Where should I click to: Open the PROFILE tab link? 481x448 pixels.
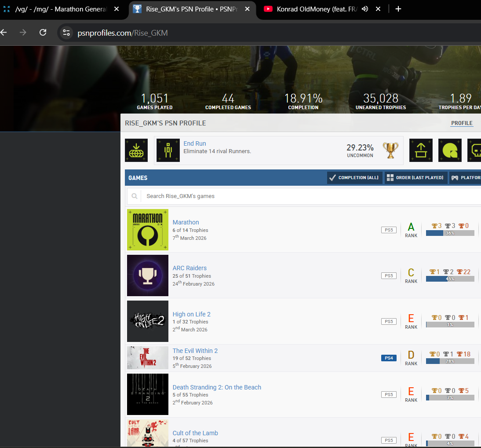point(462,123)
